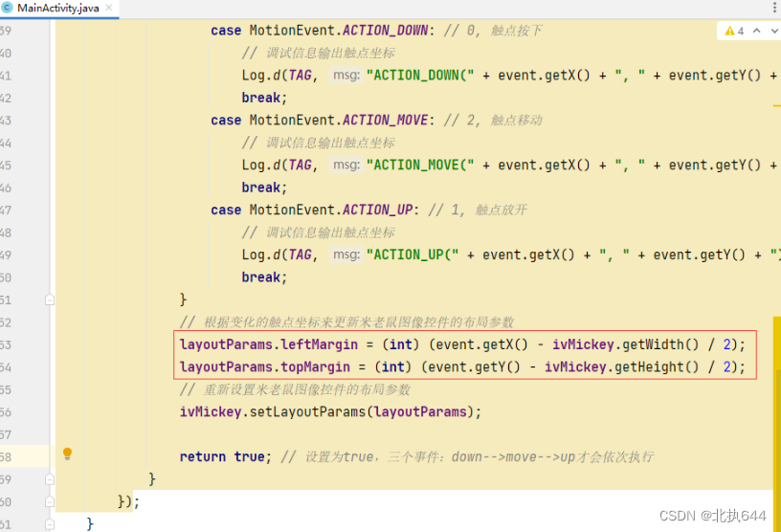Click the yellow warning stripe in error gutter

pos(777,424)
